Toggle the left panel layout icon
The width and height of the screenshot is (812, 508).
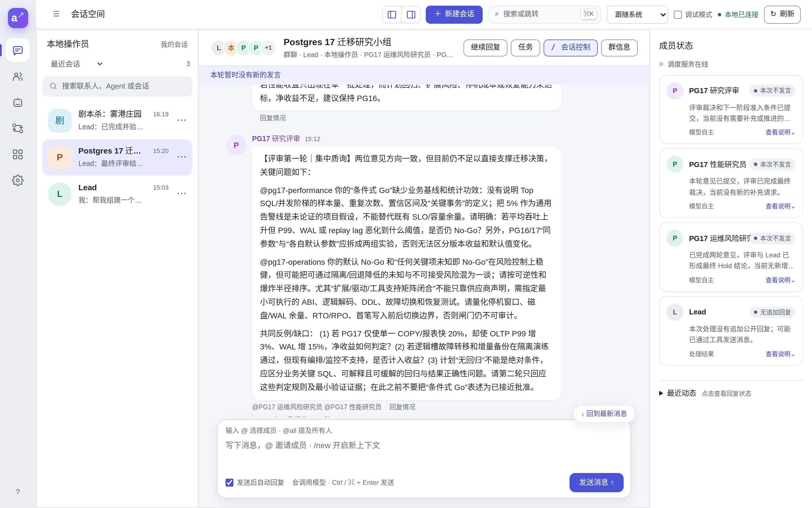(x=392, y=14)
